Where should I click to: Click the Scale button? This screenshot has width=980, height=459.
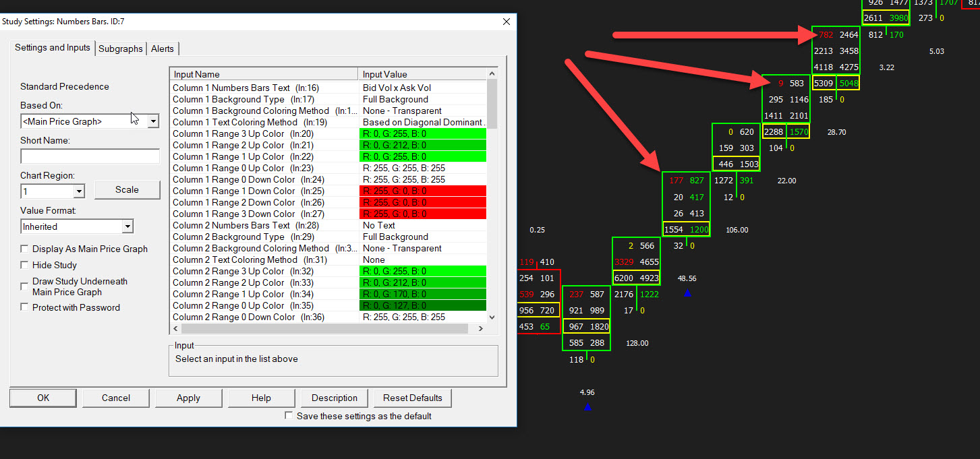click(x=127, y=189)
